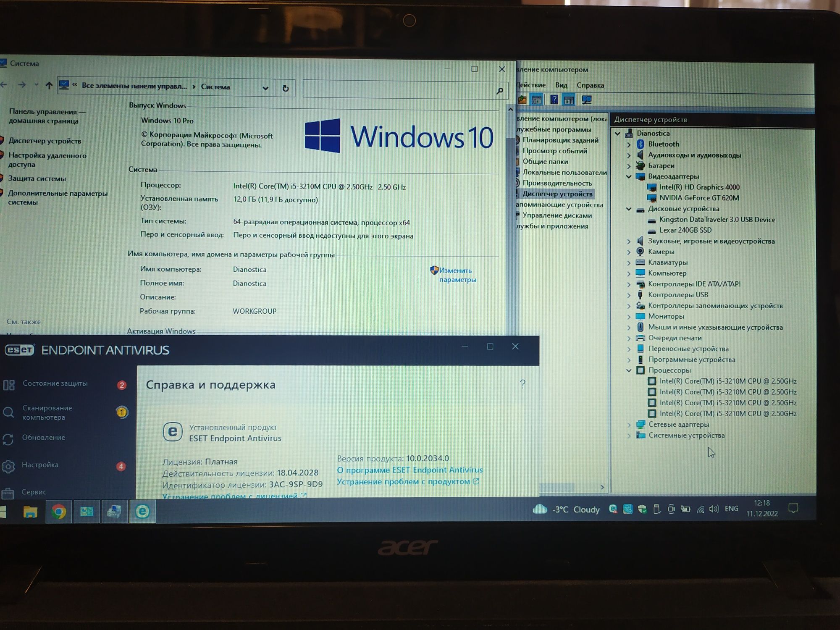Viewport: 840px width, 630px height.
Task: Select Мыши и иные указывающие устройства
Action: 715,327
